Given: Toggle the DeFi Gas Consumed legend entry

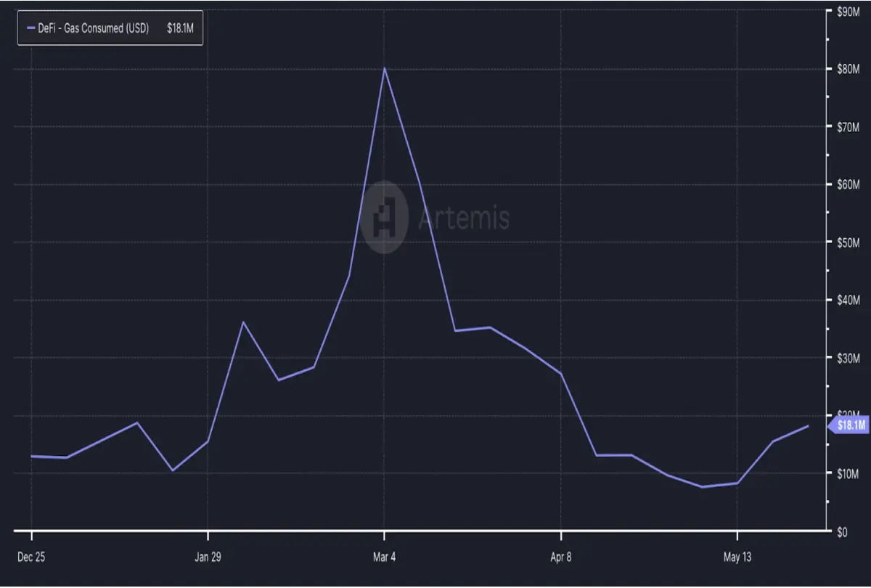Looking at the screenshot, I should pos(110,28).
